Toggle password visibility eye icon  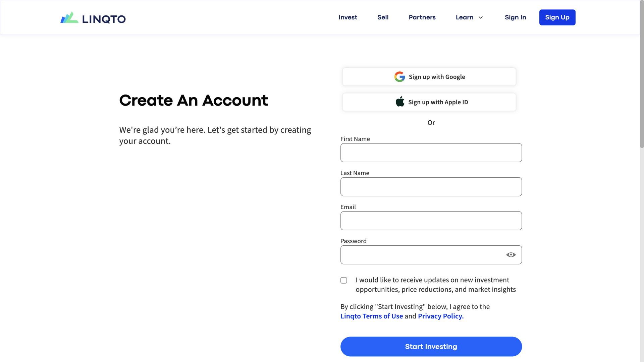[x=511, y=255]
